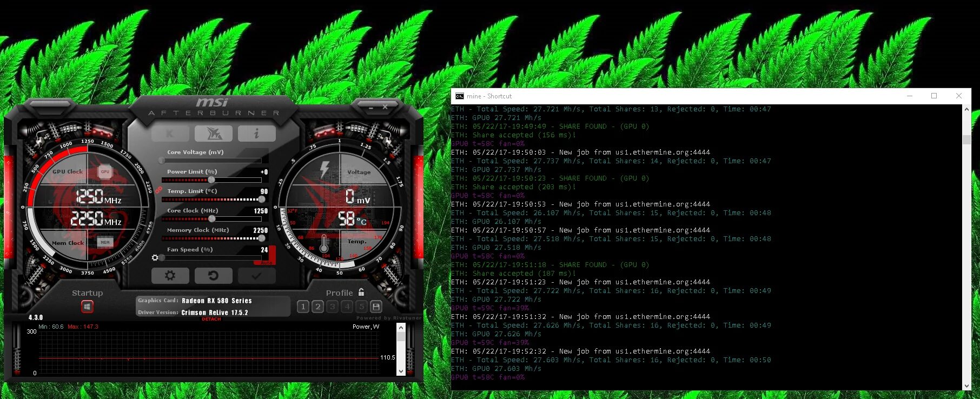980x399 pixels.
Task: Select profile slot 2
Action: pos(317,307)
